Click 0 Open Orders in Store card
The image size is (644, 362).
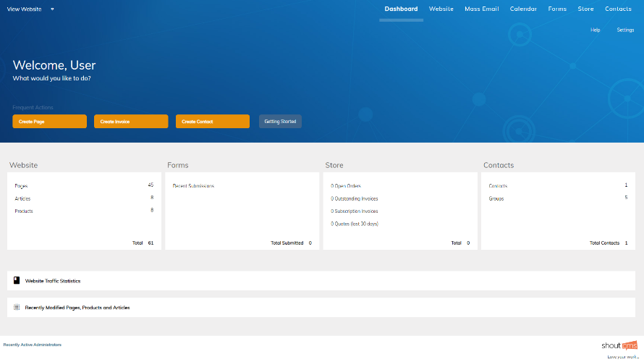coord(346,186)
